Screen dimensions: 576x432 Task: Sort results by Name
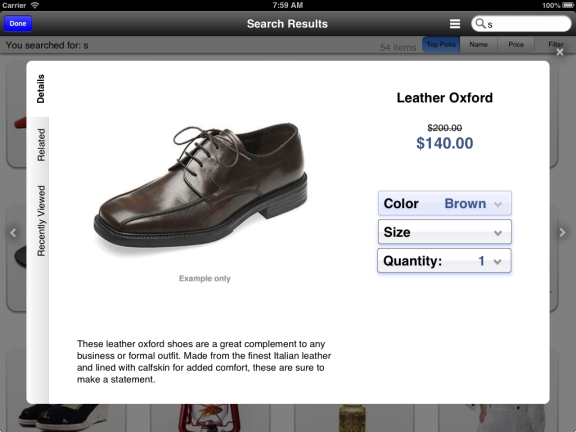(478, 44)
